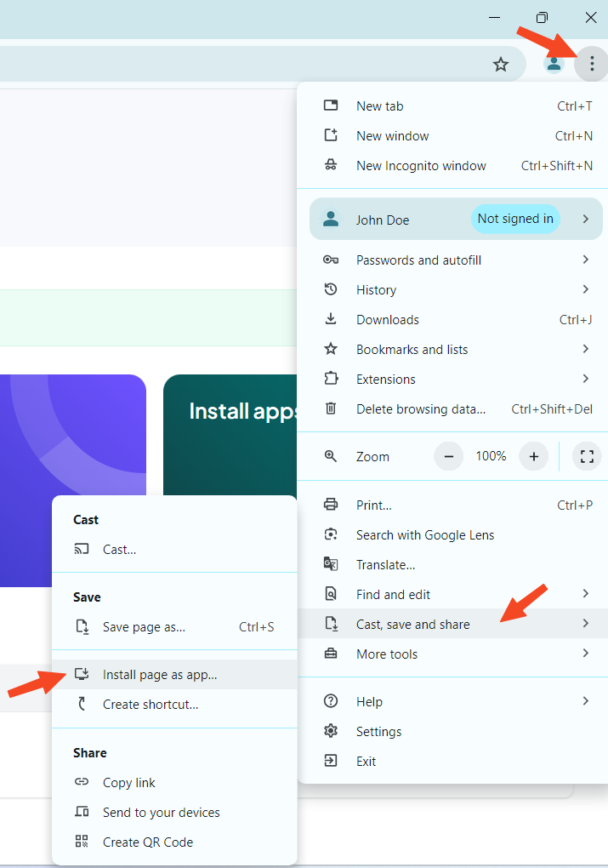The image size is (608, 868).
Task: Expand the More tools submenu
Action: [585, 654]
